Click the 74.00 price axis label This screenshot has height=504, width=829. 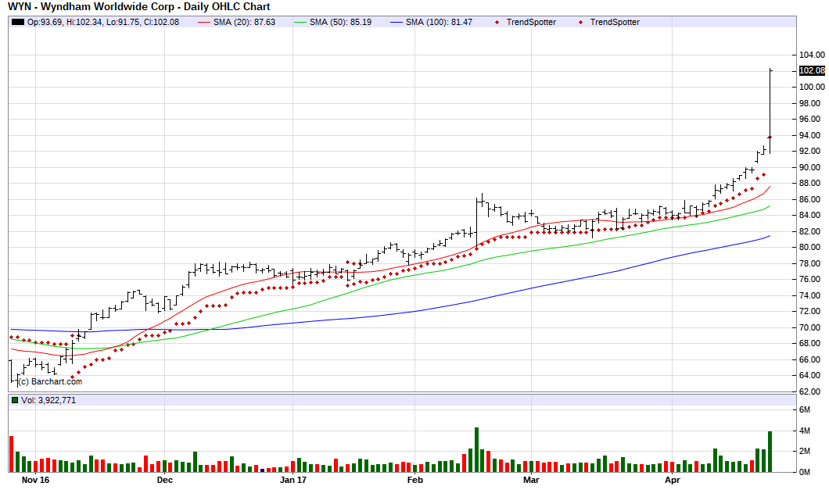click(x=812, y=295)
